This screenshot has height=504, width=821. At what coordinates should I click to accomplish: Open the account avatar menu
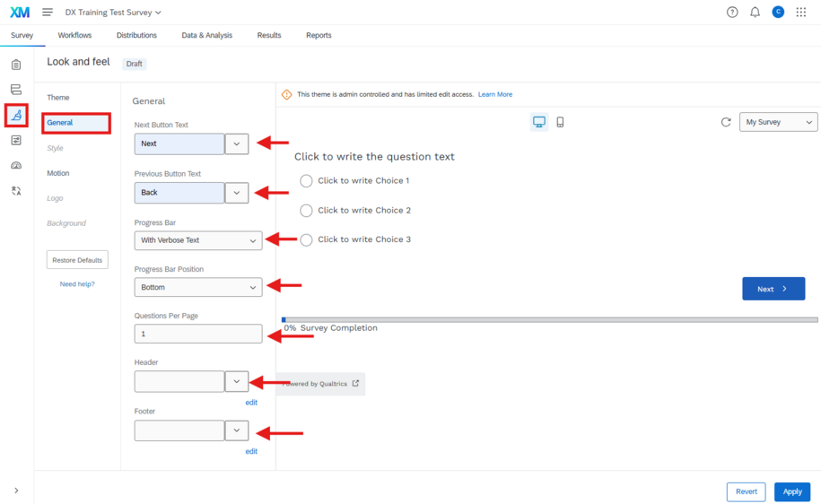coord(778,12)
